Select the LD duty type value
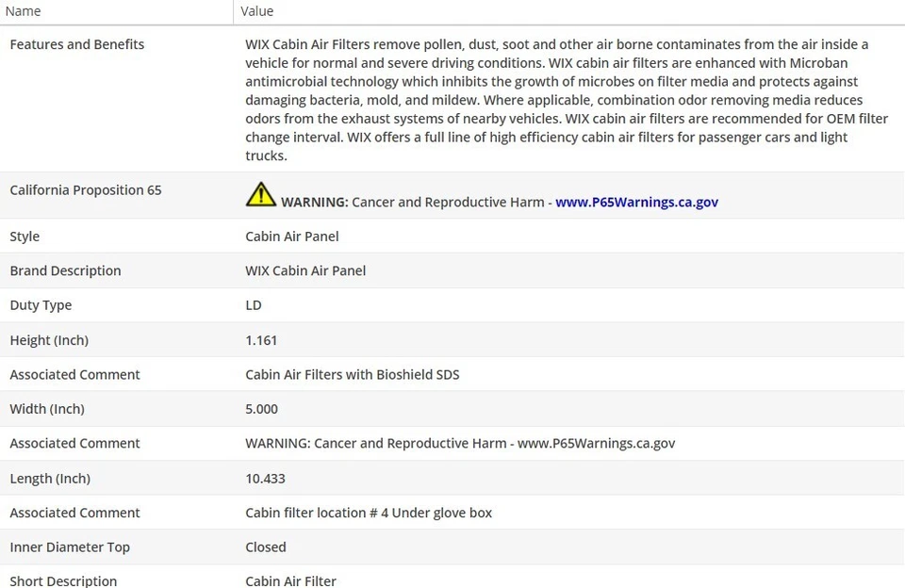Image resolution: width=905 pixels, height=588 pixels. click(254, 305)
